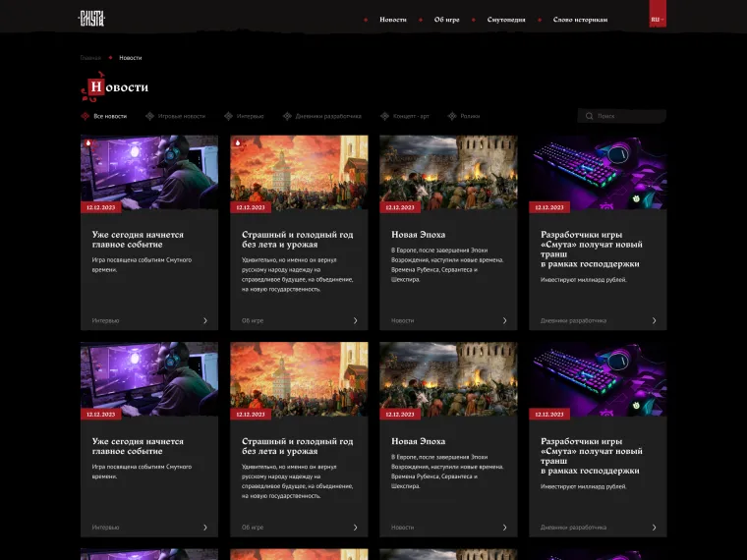The height and width of the screenshot is (560, 747).
Task: Open the Новости menu item
Action: [x=392, y=20]
